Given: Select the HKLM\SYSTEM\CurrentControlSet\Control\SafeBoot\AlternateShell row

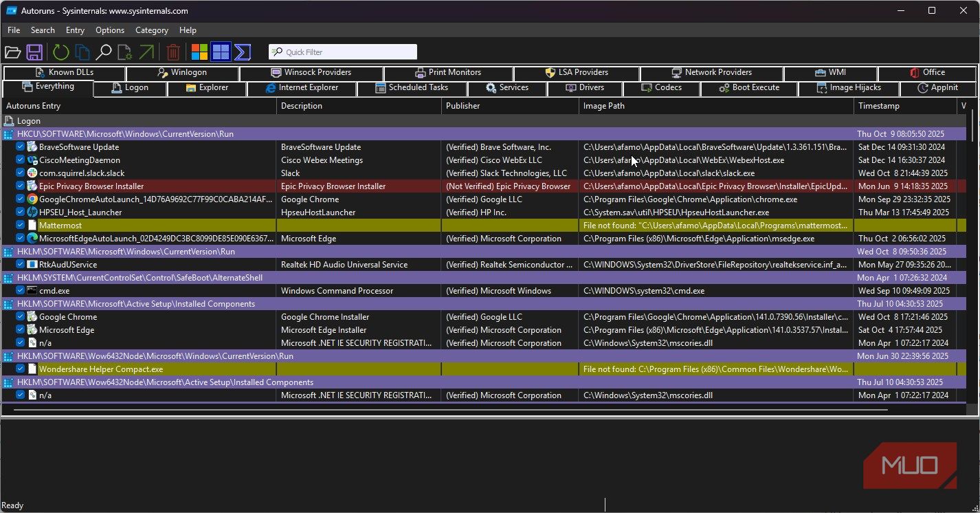Looking at the screenshot, I should [484, 278].
